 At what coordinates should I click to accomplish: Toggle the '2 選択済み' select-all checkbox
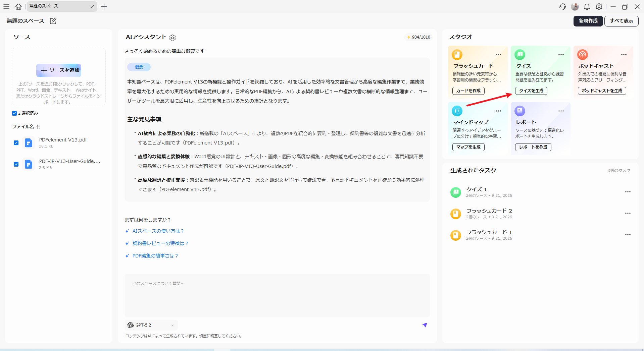(x=14, y=113)
